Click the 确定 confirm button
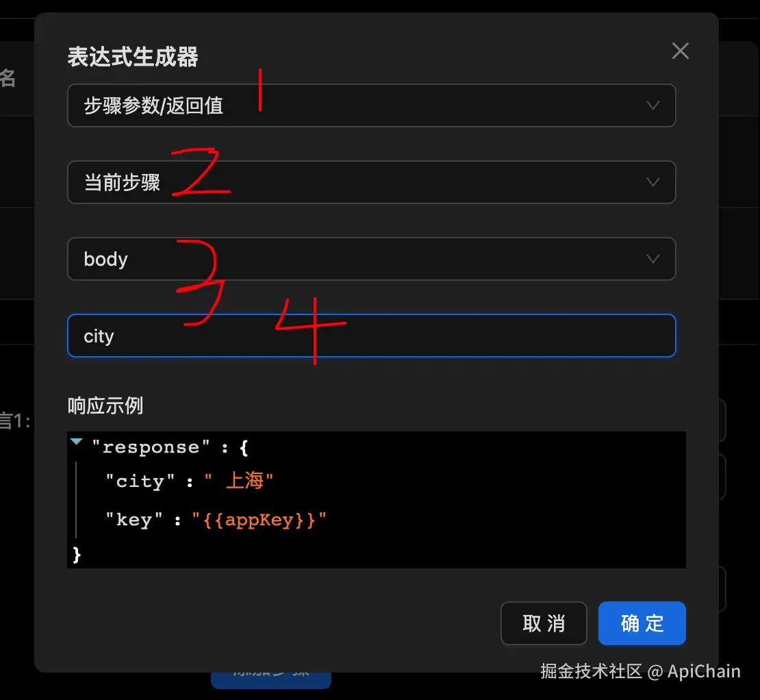This screenshot has width=760, height=700. (642, 623)
